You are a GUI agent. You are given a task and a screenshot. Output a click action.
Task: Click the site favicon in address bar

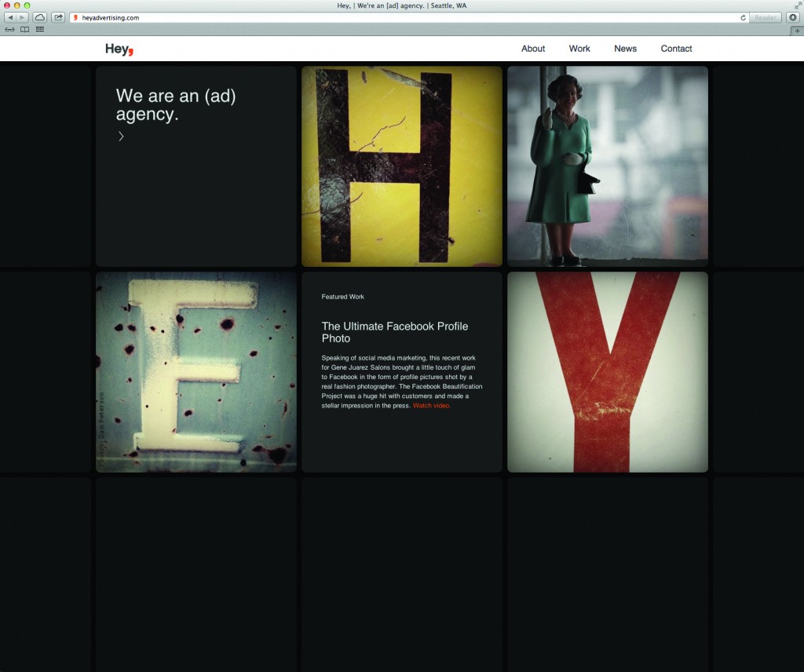coord(75,17)
